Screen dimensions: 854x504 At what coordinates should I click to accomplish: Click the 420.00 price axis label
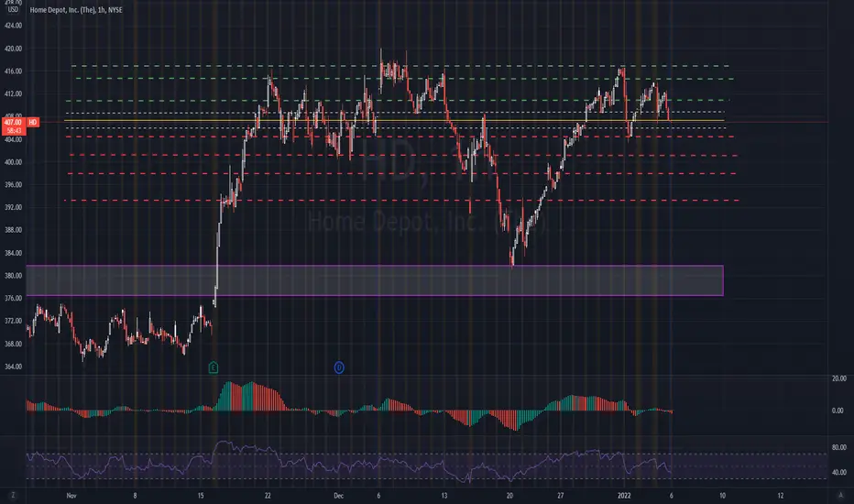tap(13, 49)
